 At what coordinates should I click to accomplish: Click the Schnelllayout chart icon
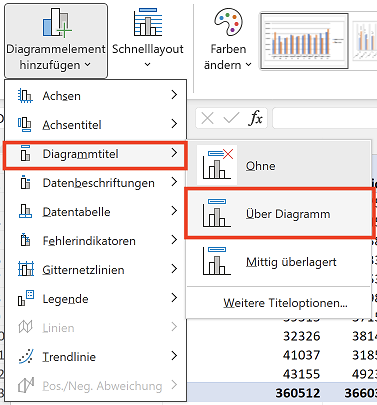pyautogui.click(x=148, y=22)
